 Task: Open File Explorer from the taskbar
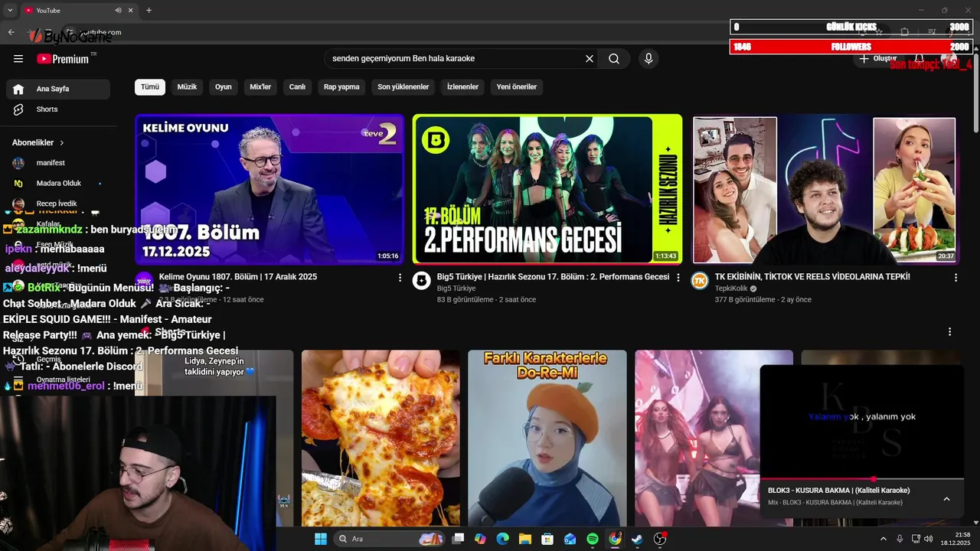click(x=524, y=539)
